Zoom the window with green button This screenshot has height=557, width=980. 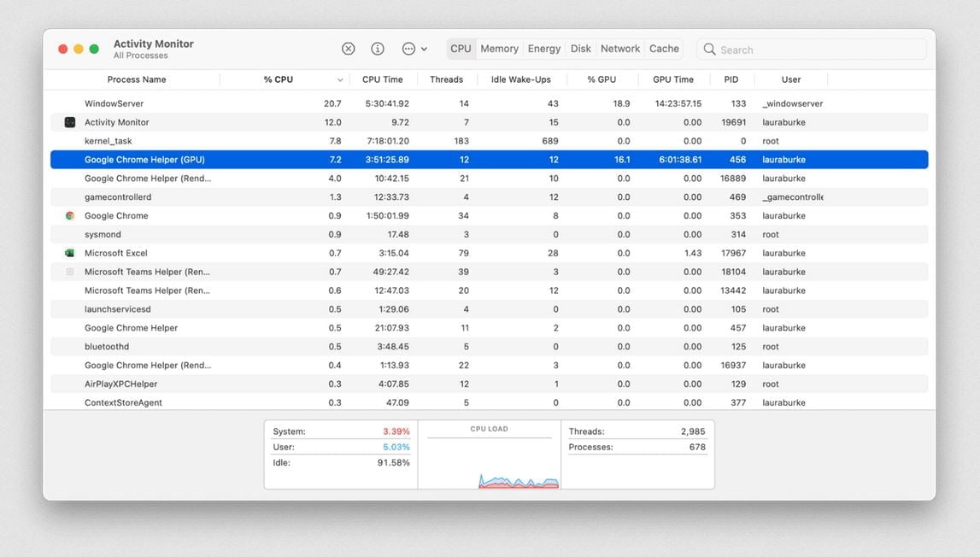(x=94, y=49)
